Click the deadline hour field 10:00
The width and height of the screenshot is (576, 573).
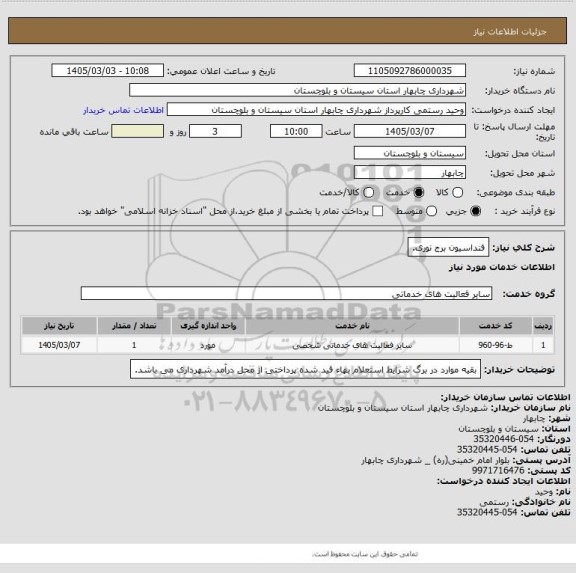tap(296, 131)
